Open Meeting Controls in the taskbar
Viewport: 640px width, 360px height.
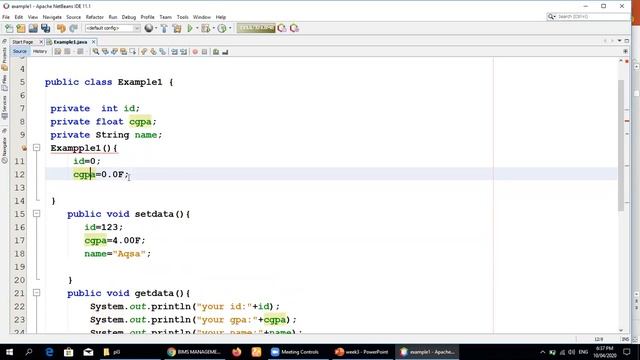tap(295, 352)
